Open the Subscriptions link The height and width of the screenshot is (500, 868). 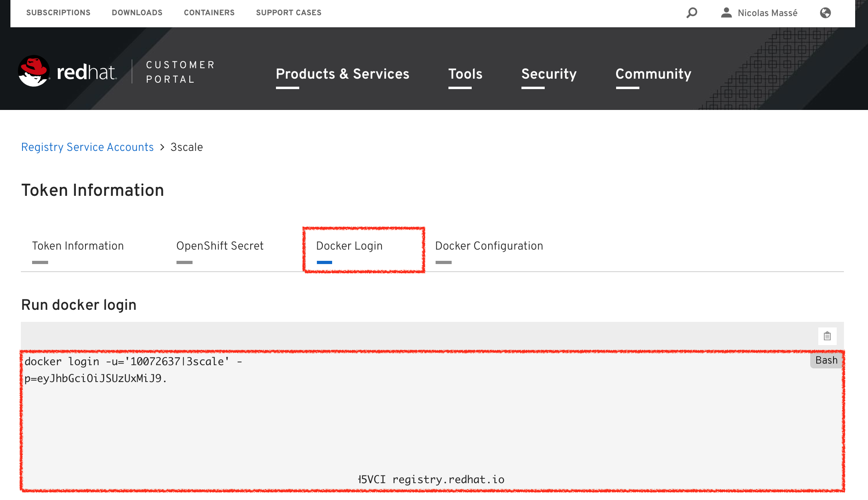58,13
